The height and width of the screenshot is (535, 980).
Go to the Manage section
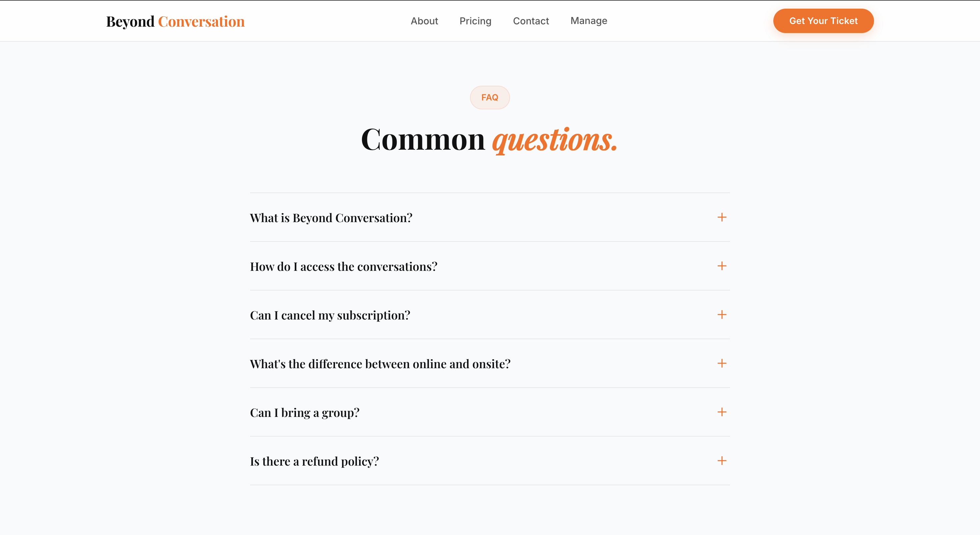[588, 21]
